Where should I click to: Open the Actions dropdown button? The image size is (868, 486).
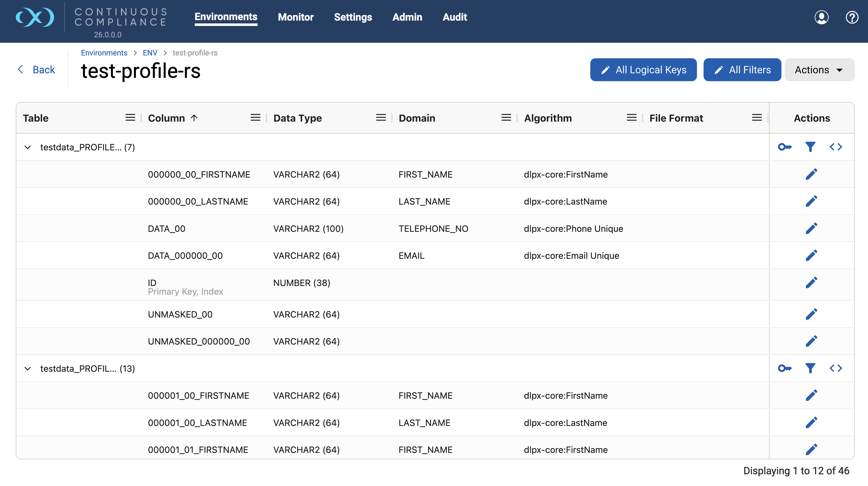819,70
